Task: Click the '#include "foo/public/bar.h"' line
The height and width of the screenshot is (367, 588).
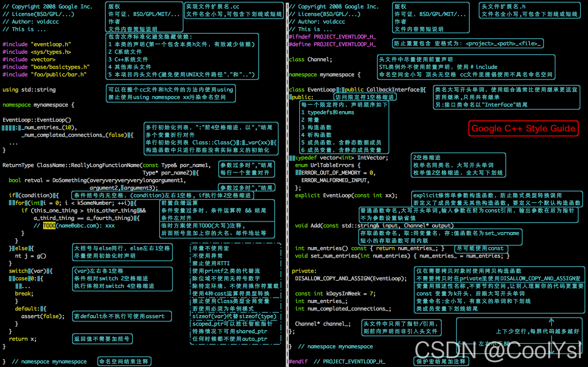Action: coord(44,75)
